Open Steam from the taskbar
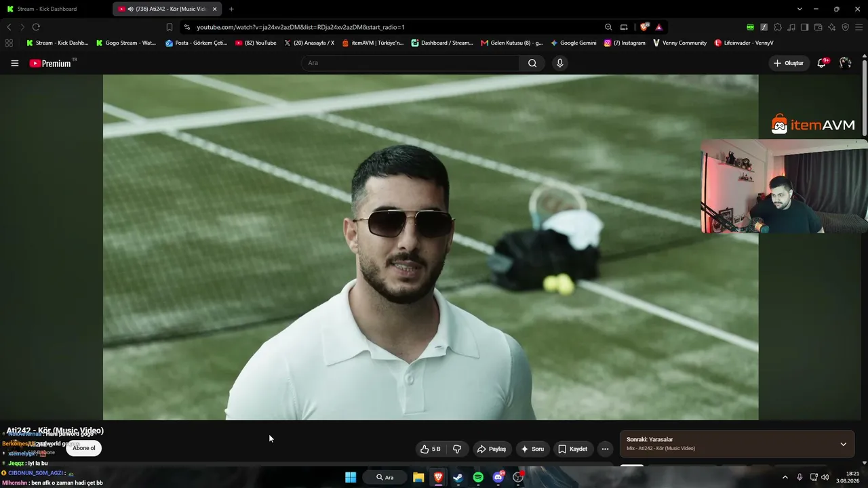Viewport: 868px width, 488px height. 458,477
